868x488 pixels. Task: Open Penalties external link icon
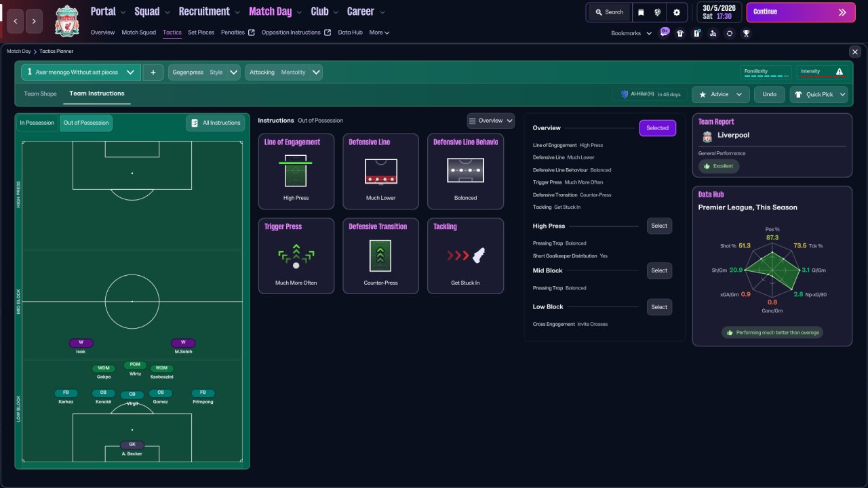coord(252,33)
